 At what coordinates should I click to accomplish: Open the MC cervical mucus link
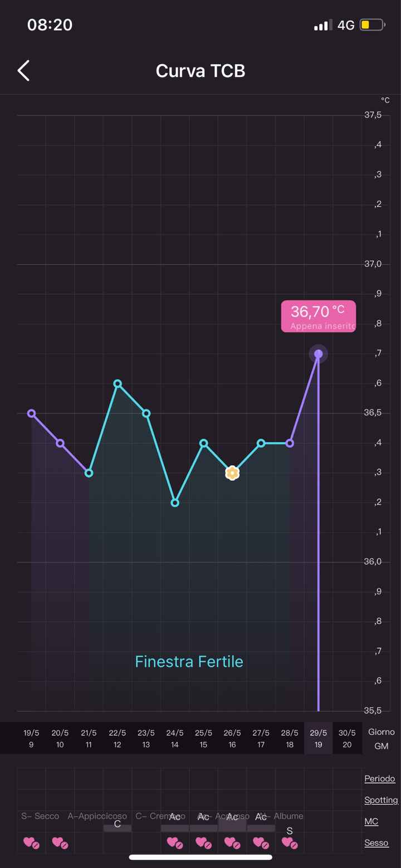(371, 821)
